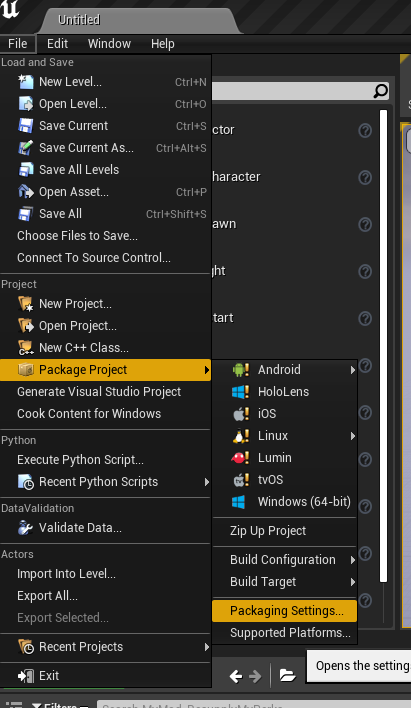
Task: Open the File menu
Action: [x=18, y=44]
